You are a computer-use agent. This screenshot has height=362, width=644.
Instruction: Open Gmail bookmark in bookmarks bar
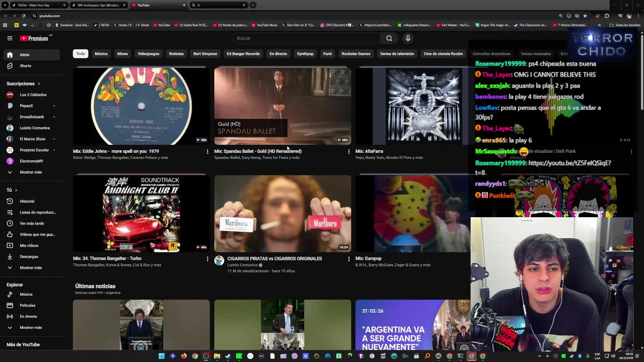point(142,25)
